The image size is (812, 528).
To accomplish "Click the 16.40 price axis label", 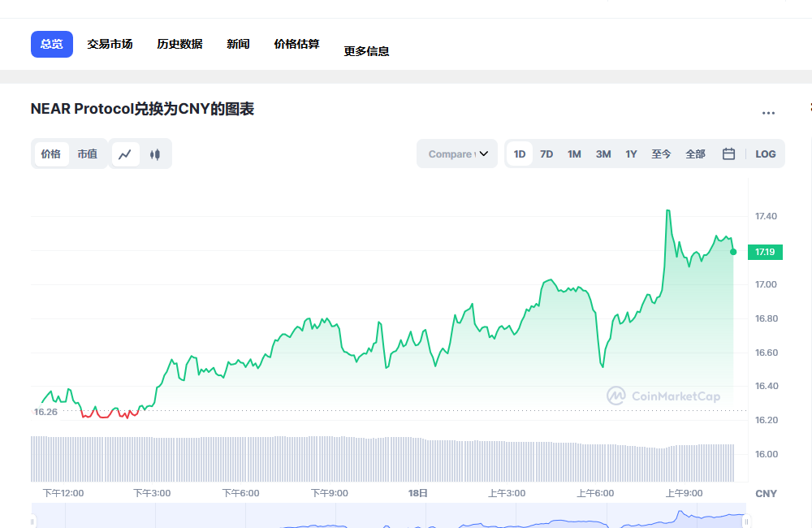I will pyautogui.click(x=767, y=386).
